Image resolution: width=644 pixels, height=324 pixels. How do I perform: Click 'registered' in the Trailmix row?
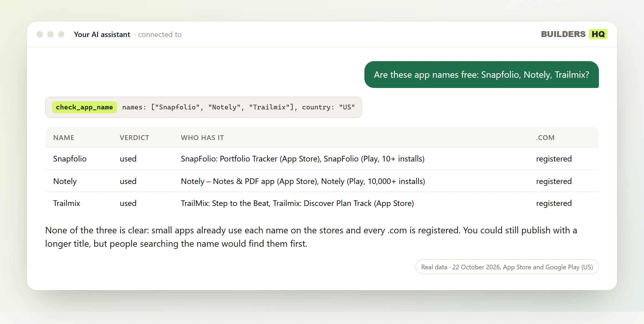pos(554,203)
